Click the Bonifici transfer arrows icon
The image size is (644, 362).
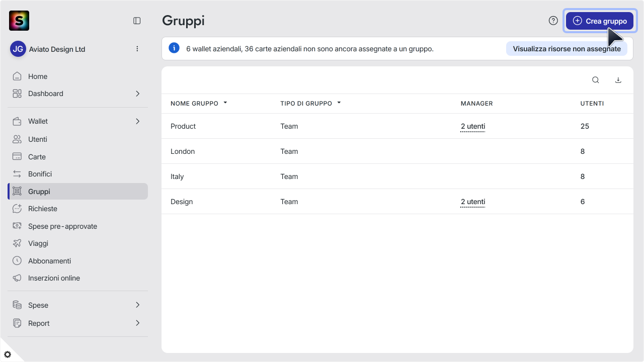coord(17,174)
